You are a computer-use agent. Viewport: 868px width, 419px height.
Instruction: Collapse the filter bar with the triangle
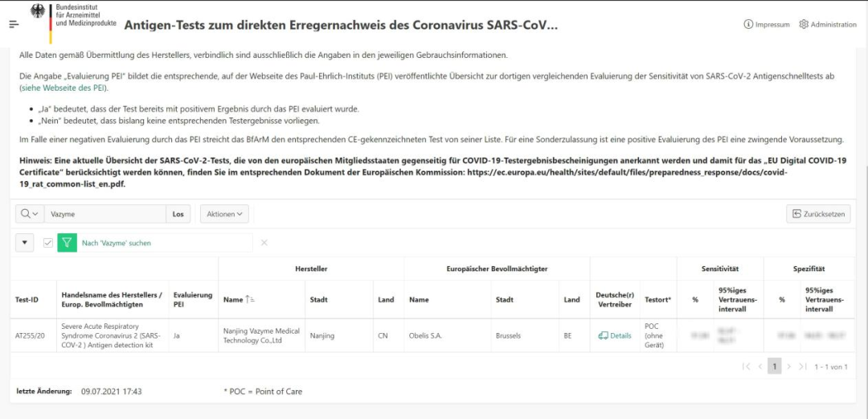pos(24,243)
